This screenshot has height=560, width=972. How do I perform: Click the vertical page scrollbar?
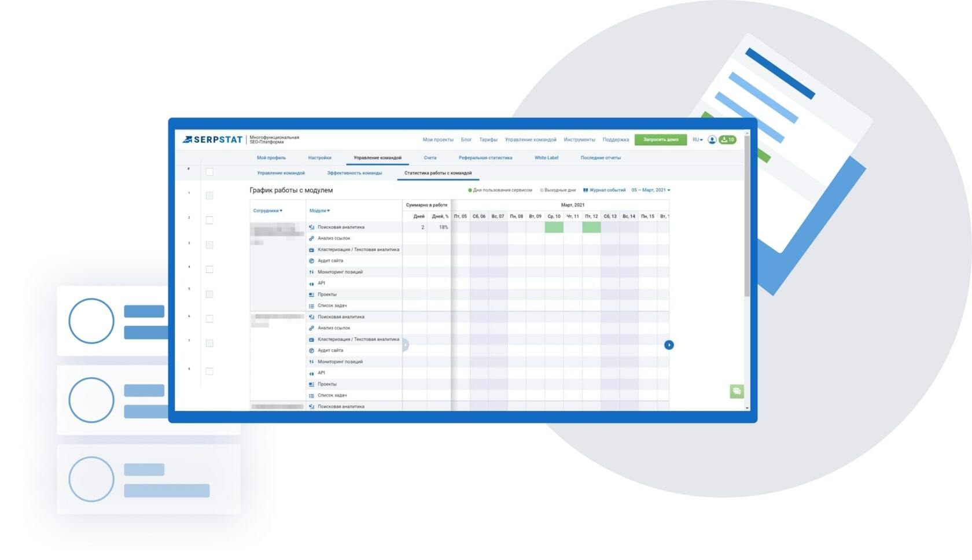[747, 231]
